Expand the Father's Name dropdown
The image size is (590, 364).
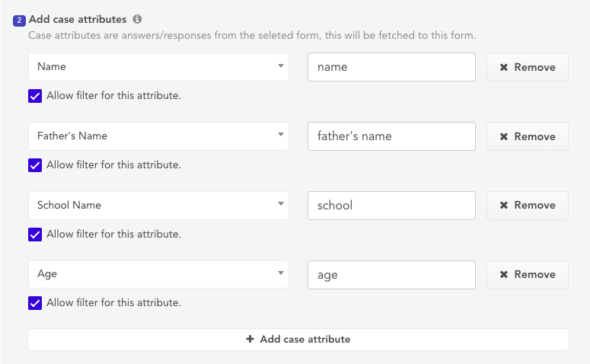[x=158, y=136]
